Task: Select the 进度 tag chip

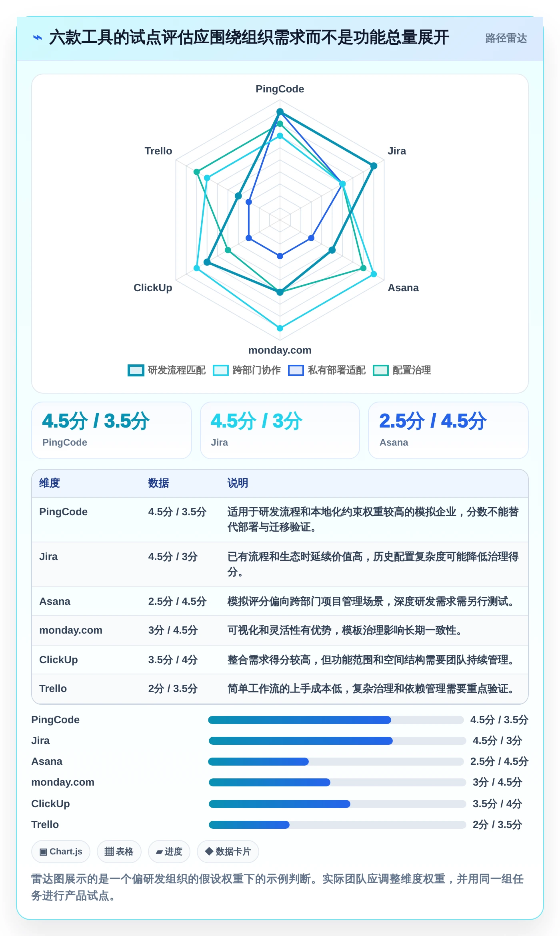Action: point(169,852)
